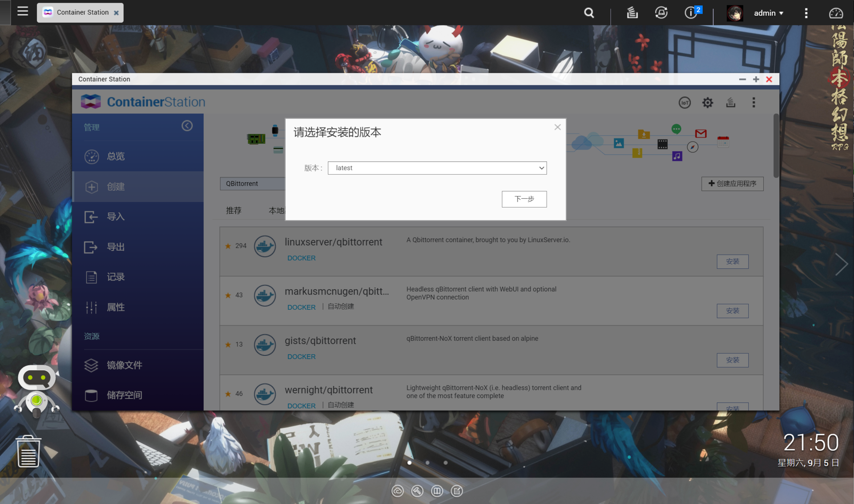Viewport: 854px width, 504px height.
Task: Open Container Station settings gear
Action: pyautogui.click(x=707, y=103)
